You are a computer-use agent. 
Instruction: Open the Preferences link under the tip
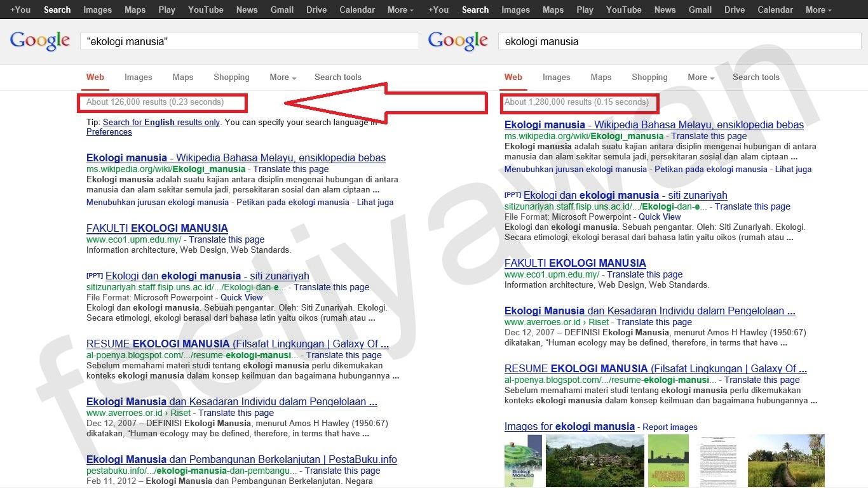[x=109, y=131]
